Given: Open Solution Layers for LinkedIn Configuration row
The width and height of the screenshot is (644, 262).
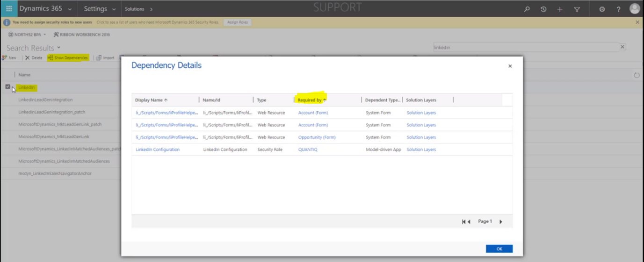Looking at the screenshot, I should click(421, 149).
